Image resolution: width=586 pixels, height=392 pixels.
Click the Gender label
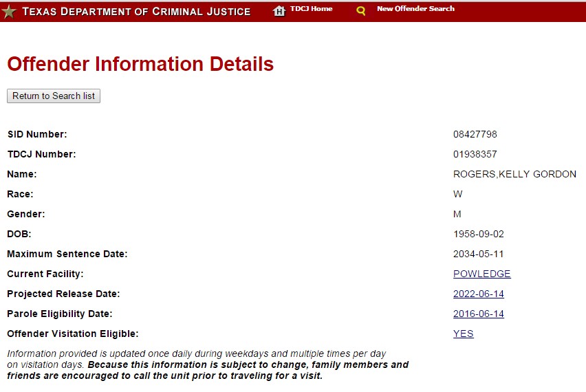click(25, 214)
